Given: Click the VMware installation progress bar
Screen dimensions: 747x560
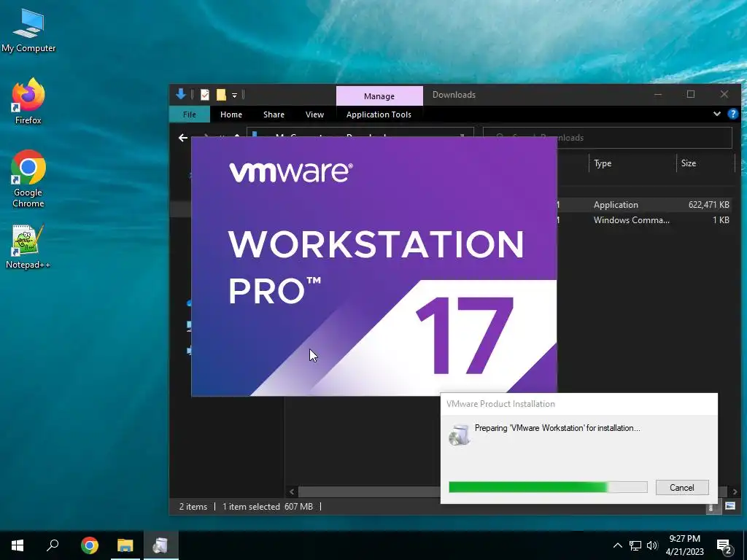Looking at the screenshot, I should [548, 486].
